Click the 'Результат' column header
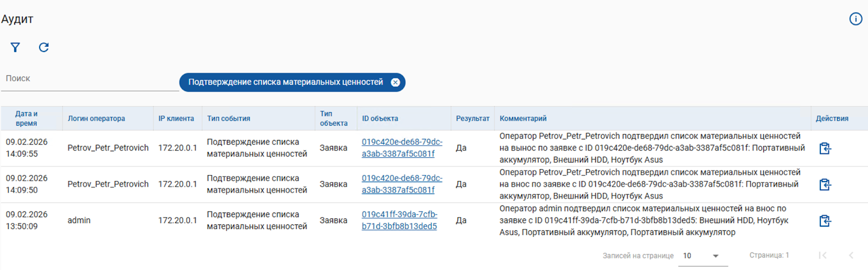868x270 pixels. click(472, 118)
